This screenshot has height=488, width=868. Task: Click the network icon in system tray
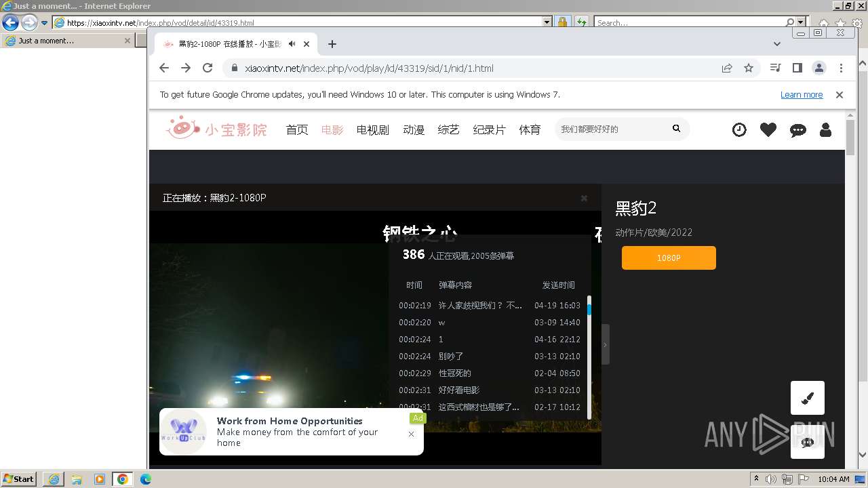787,479
